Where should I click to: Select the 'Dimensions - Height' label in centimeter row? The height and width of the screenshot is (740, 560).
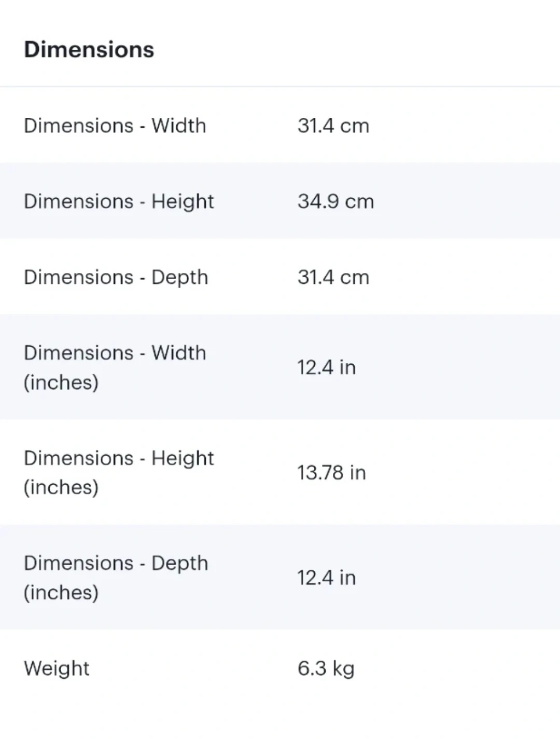point(119,201)
